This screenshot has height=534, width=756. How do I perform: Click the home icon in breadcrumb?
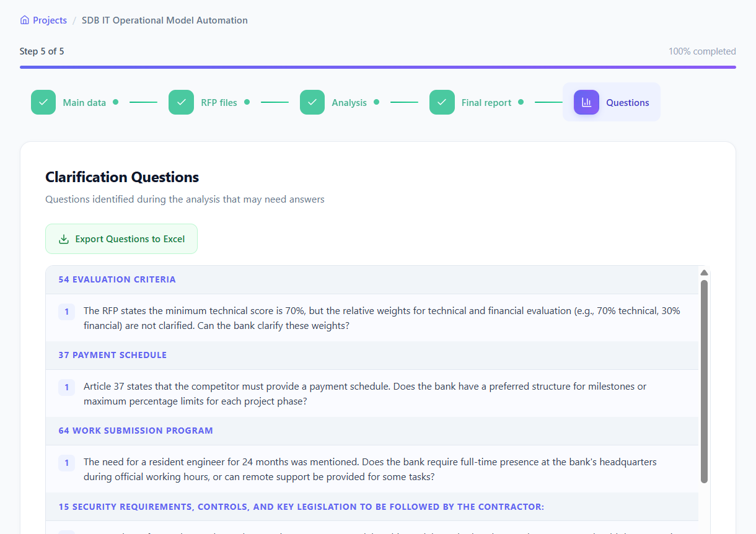(25, 20)
